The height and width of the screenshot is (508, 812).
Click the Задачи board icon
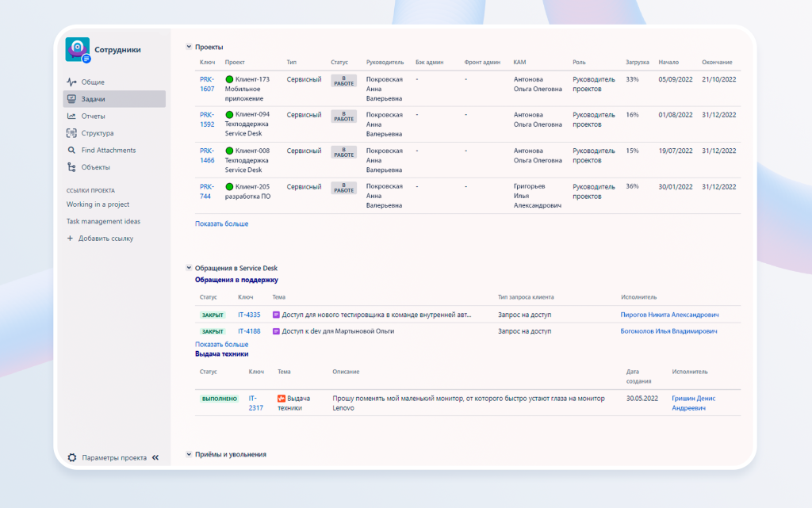[x=71, y=99]
